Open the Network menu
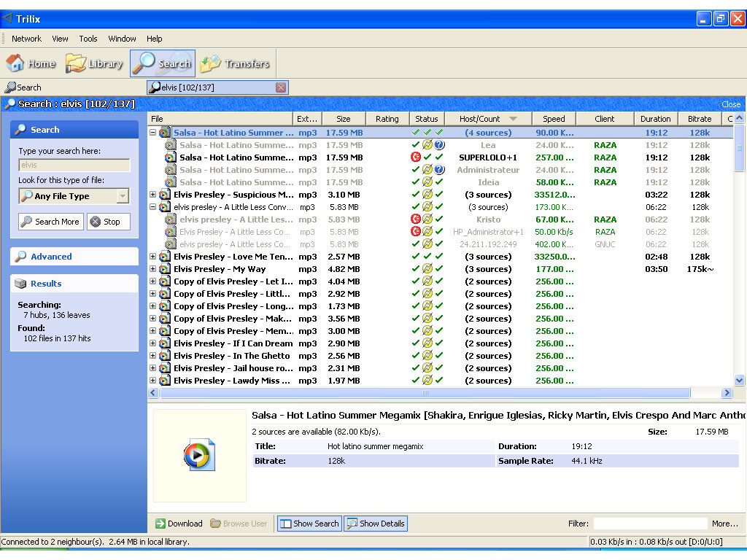This screenshot has width=747, height=560. pyautogui.click(x=26, y=39)
